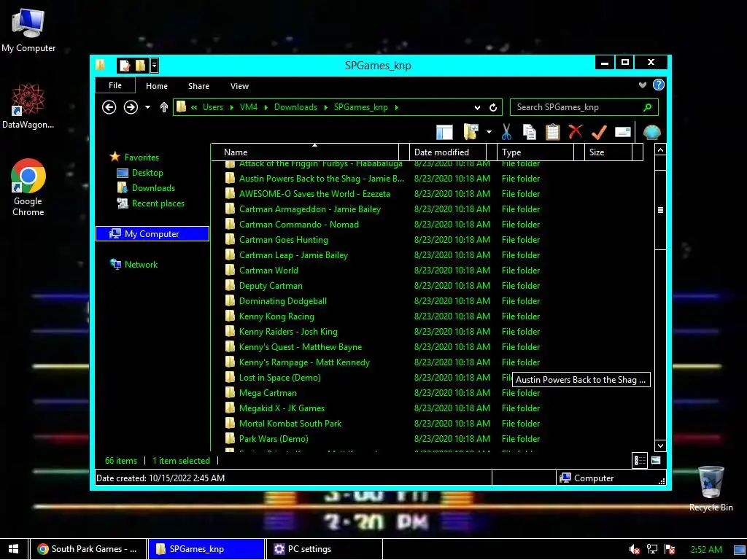Screen dimensions: 747x560
Task: Click the orange checkmark Properties icon
Action: 599,132
